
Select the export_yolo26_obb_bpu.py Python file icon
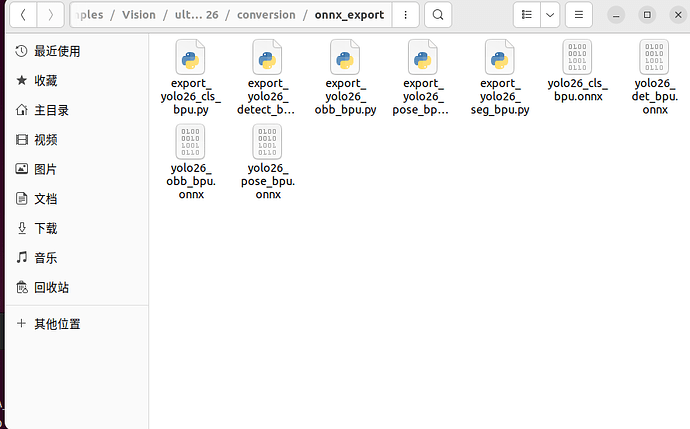click(x=345, y=57)
